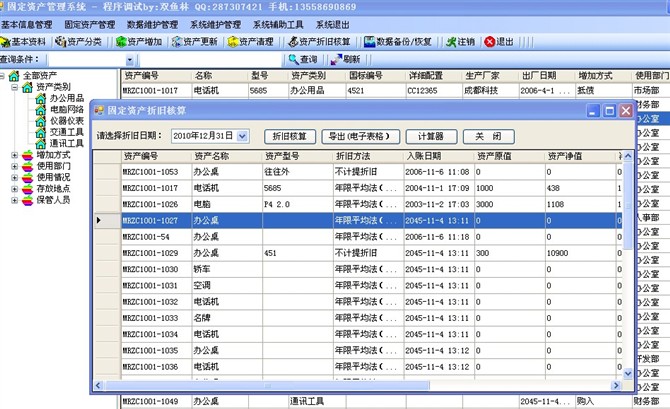
Task: Click the 计算器 button
Action: [431, 136]
